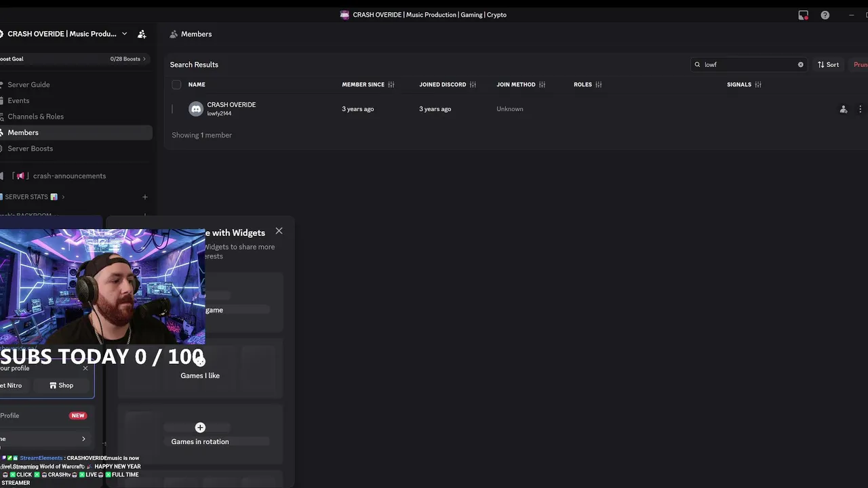Select the CRASH OVERIDE member name
Viewport: 868px width, 488px height.
point(231,105)
